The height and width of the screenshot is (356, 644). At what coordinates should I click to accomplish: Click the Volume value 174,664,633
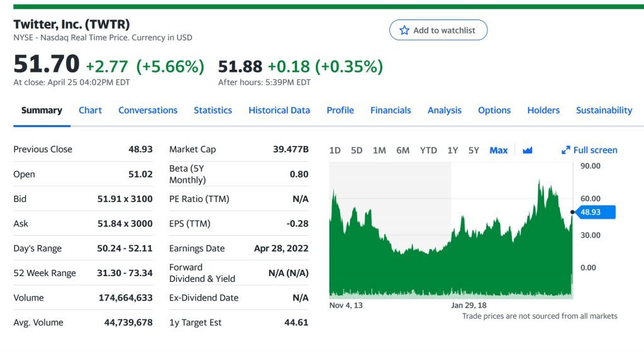point(126,298)
